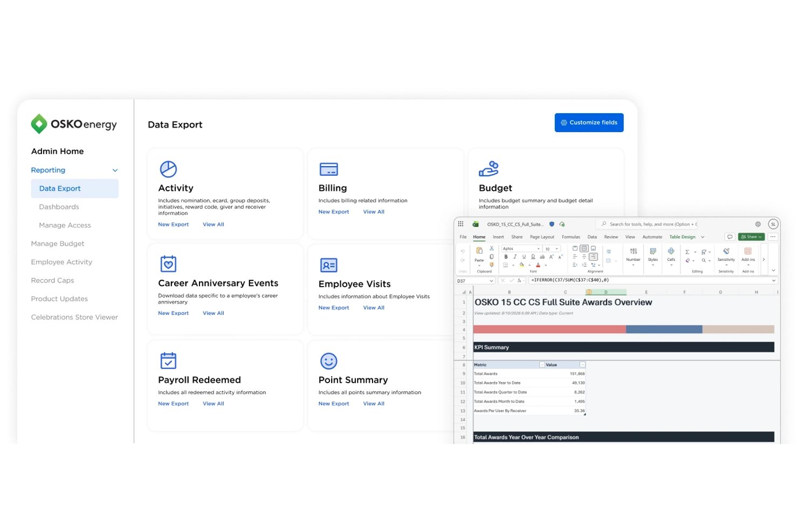The image size is (798, 532).
Task: Click New Export under Activity
Action: (x=173, y=224)
